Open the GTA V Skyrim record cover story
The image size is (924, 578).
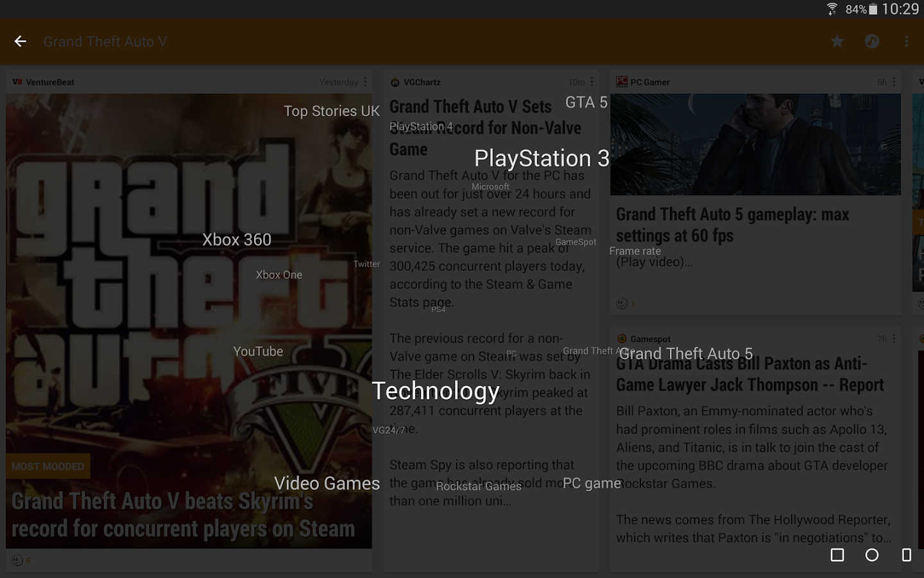tap(189, 321)
